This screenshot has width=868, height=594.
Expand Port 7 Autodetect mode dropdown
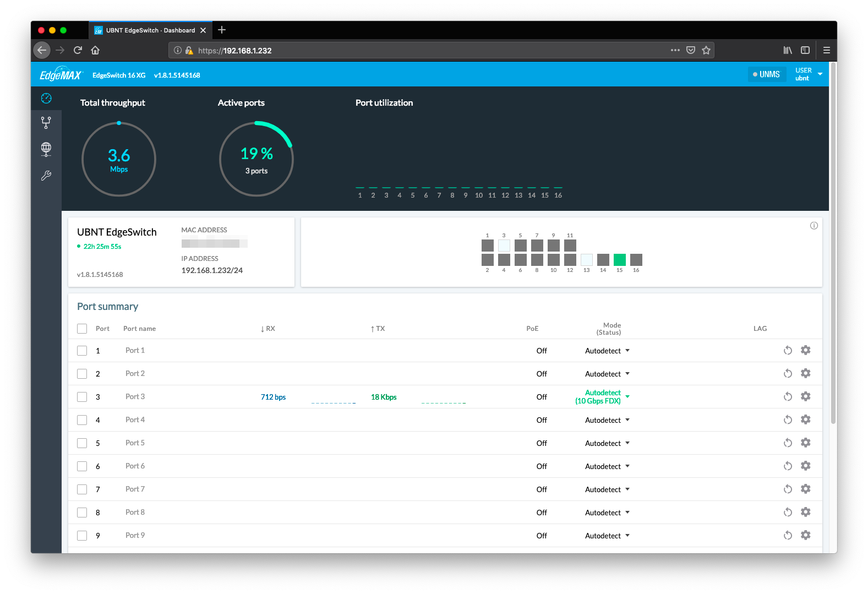607,489
